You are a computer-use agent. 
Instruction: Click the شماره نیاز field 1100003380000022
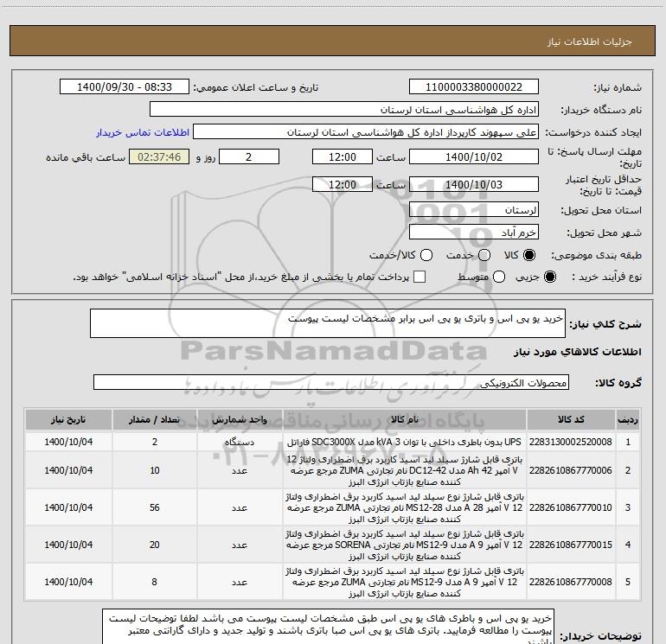point(474,87)
